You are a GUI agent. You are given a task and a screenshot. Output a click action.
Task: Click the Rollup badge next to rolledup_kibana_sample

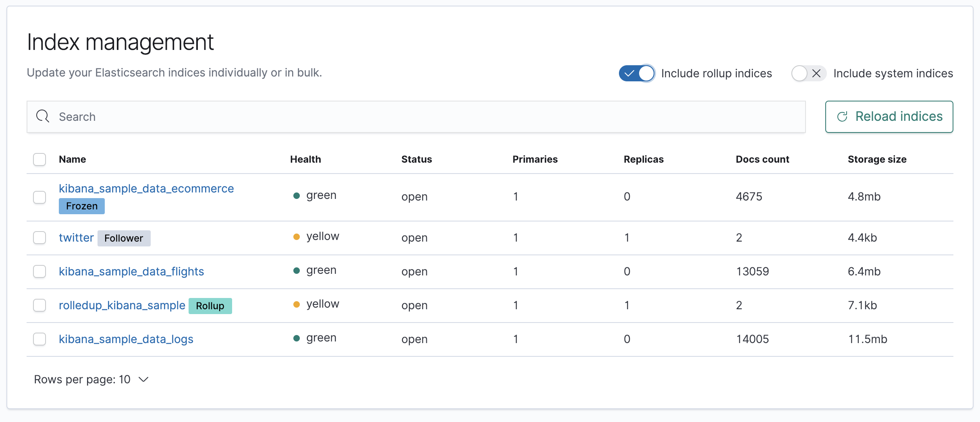click(210, 306)
